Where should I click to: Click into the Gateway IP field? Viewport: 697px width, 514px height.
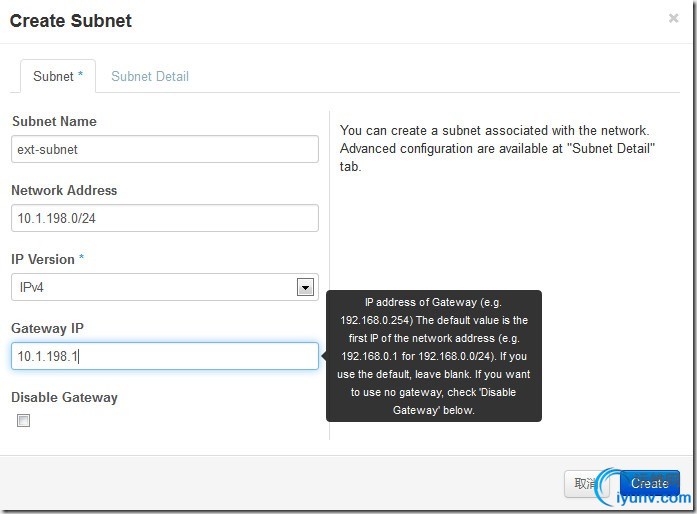(165, 356)
